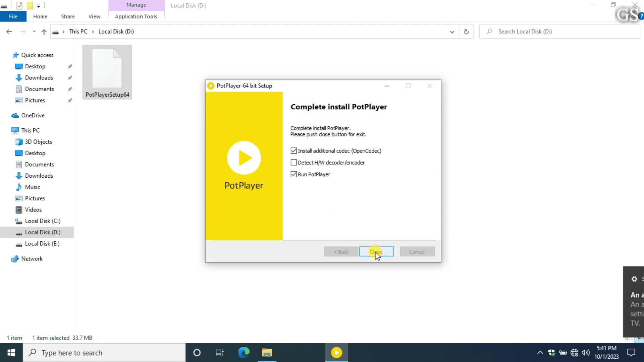The width and height of the screenshot is (644, 362).
Task: Click the settings gear in the notification popup
Action: click(634, 279)
